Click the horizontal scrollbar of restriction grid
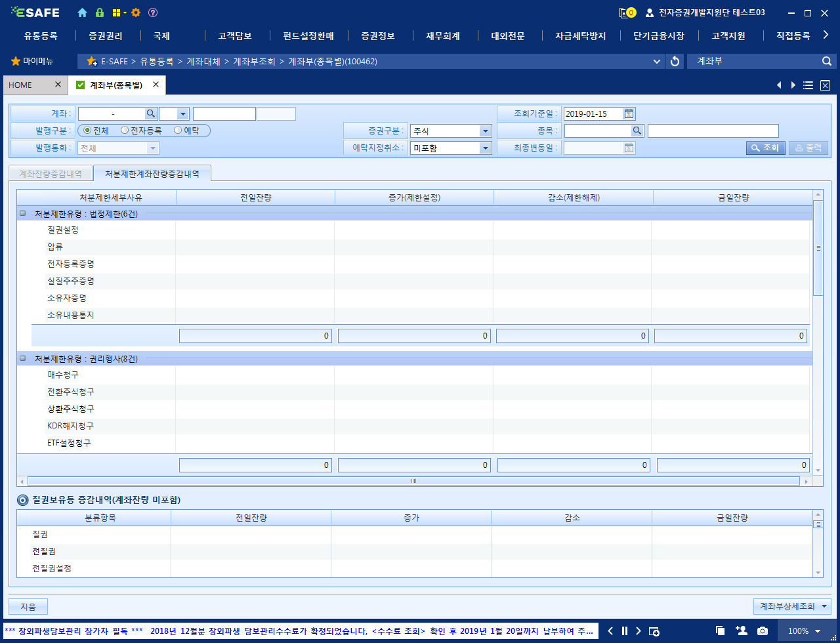The width and height of the screenshot is (840, 643). (x=413, y=481)
